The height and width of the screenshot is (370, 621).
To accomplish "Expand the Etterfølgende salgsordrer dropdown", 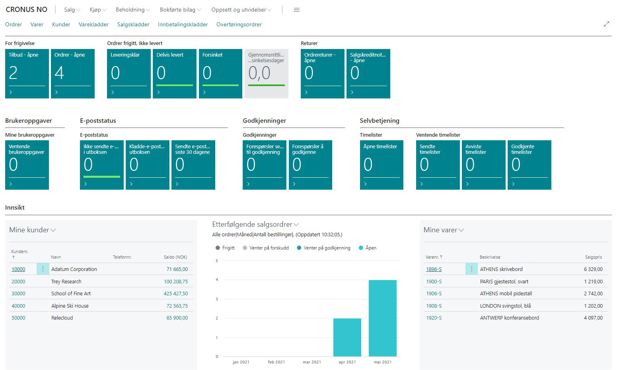I will point(255,224).
